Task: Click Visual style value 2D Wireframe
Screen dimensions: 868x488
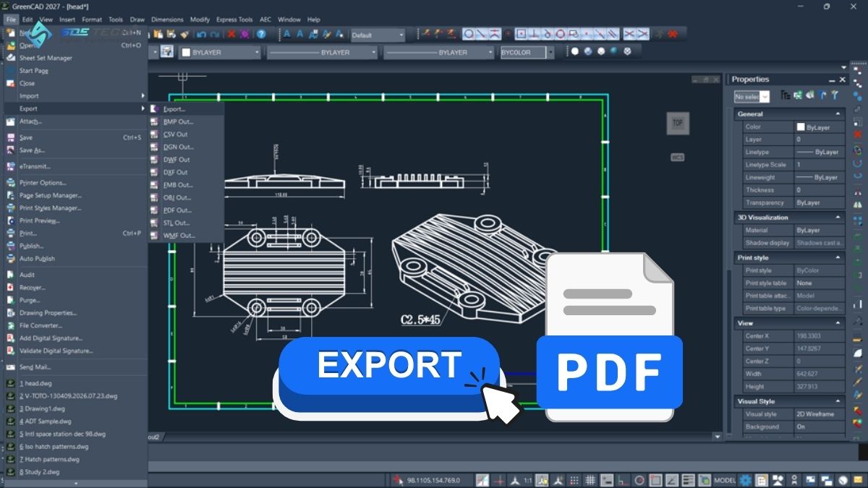Action: coord(818,414)
